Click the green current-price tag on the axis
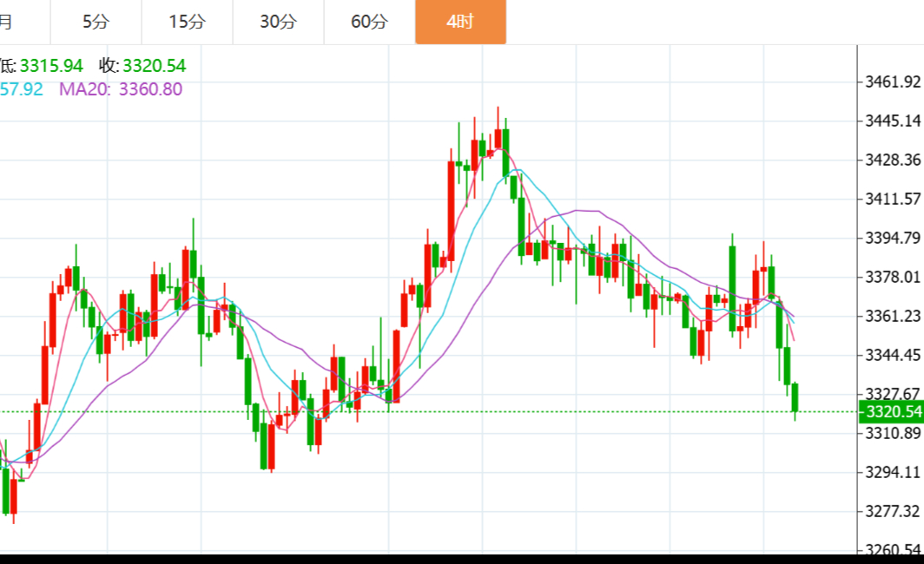The image size is (924, 564). click(892, 411)
